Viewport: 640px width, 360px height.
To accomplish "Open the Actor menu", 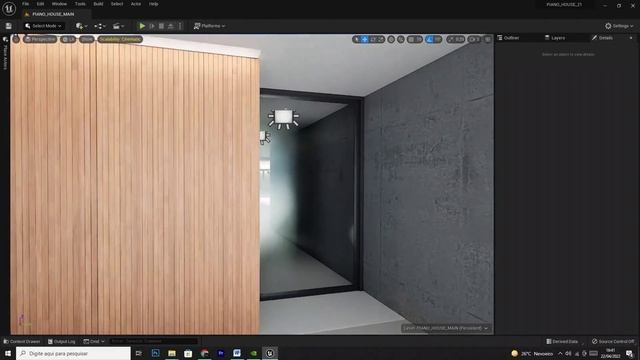I will 136,4.
